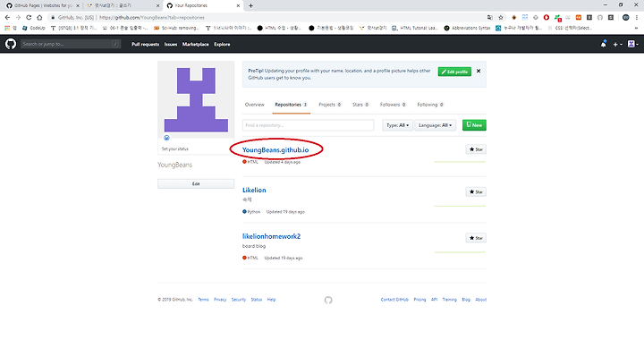Open Marketplace in header nav
Screen dimensions: 644x348
(196, 45)
